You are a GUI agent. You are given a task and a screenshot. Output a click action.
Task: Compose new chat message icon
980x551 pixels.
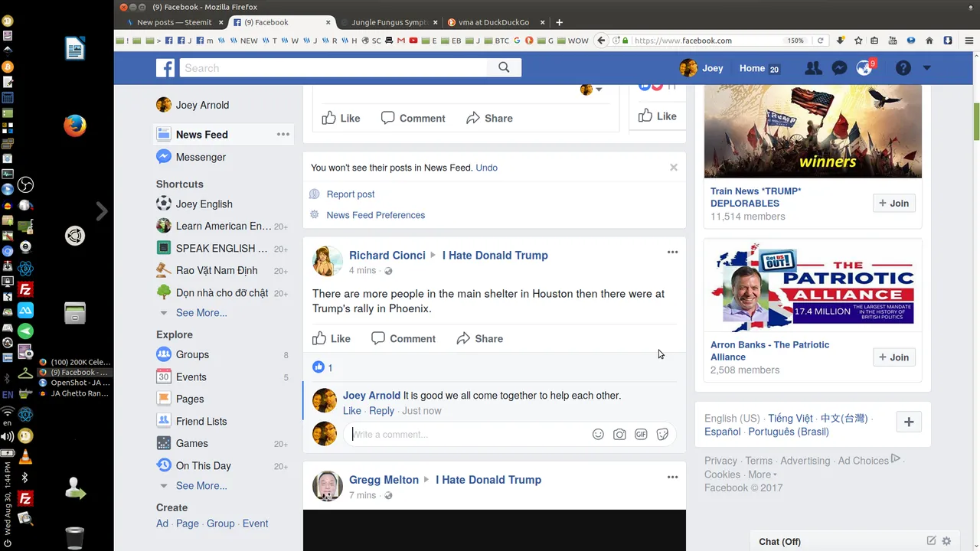pos(931,541)
